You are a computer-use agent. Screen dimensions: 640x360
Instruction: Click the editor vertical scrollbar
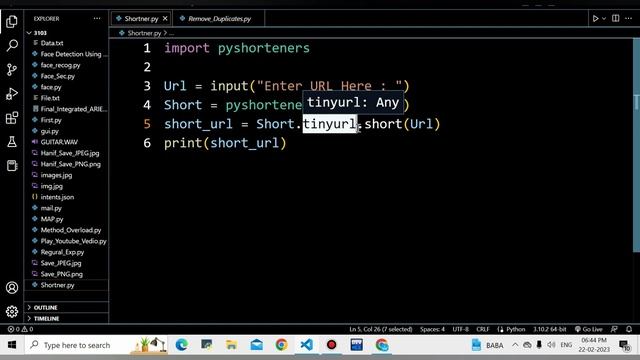(636, 145)
